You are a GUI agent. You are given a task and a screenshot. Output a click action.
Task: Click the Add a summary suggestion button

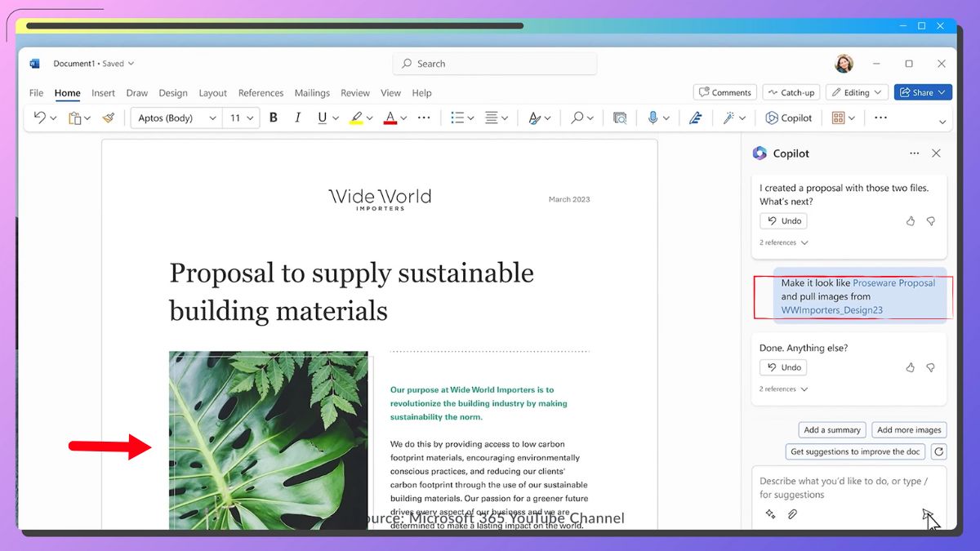pos(832,430)
